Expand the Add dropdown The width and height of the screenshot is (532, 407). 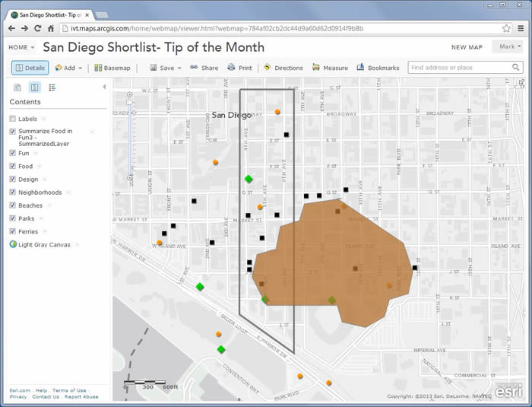click(81, 68)
